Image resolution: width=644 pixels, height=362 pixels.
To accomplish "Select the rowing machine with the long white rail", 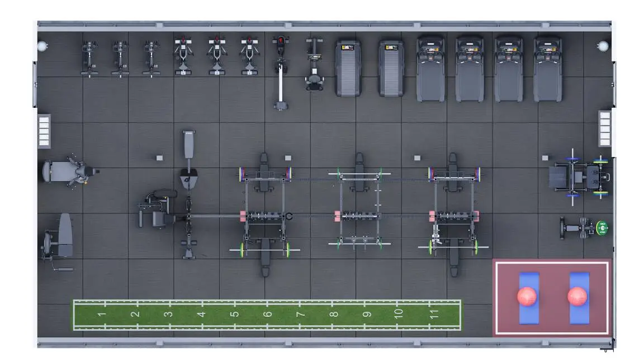I will tap(281, 73).
